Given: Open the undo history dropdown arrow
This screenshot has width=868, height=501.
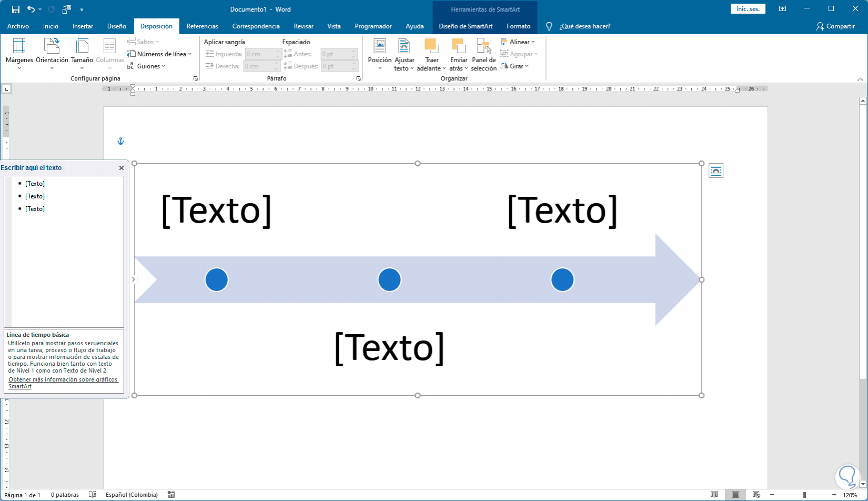Looking at the screenshot, I should point(40,9).
